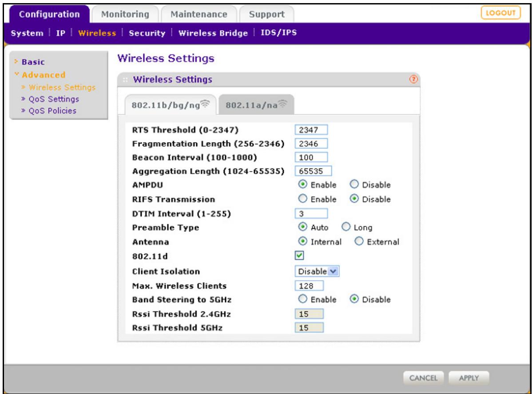The height and width of the screenshot is (394, 532).
Task: Click the Fragmentation Length input field
Action: 311,143
